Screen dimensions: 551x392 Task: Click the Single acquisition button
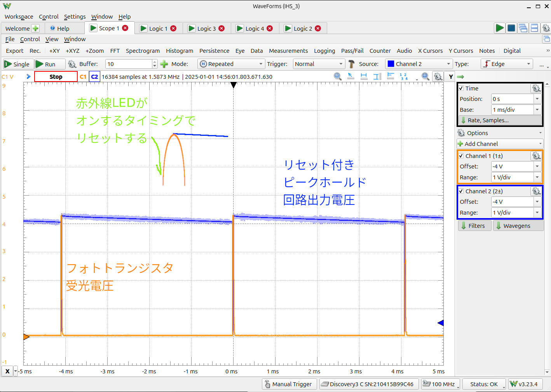coord(17,64)
